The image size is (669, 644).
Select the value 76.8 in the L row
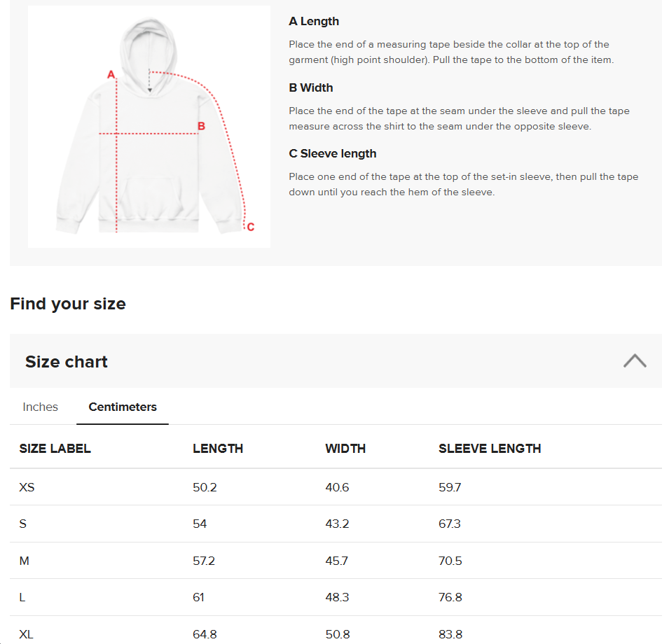point(450,597)
